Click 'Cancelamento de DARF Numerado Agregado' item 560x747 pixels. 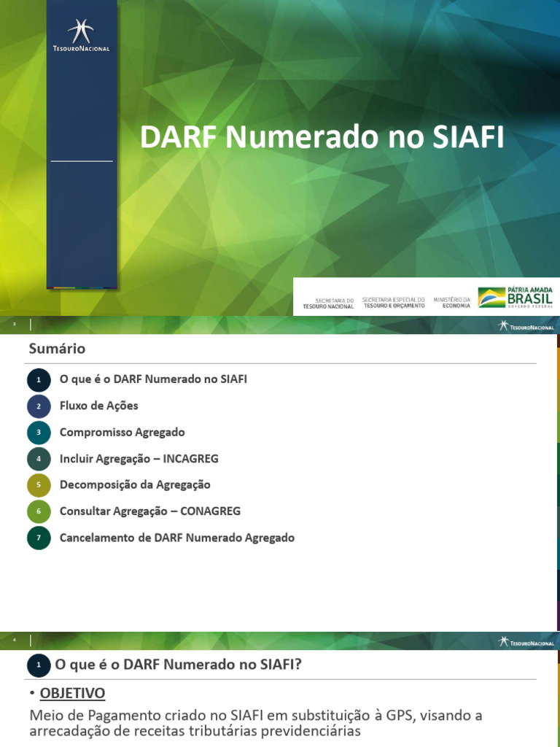coord(177,538)
